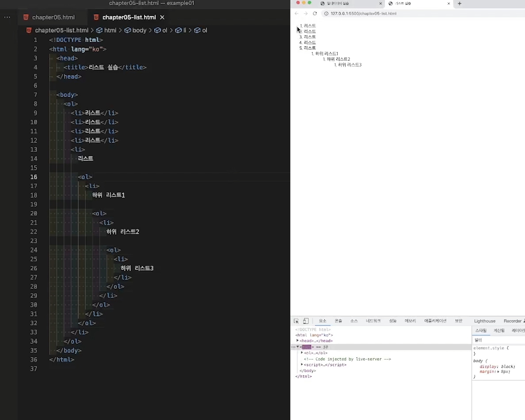
Task: Expand the margin shorthand in body style
Action: pos(498,372)
